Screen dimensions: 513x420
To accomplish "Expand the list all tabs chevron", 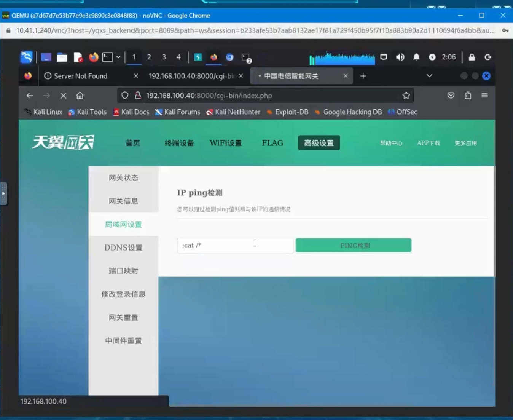I will [429, 76].
